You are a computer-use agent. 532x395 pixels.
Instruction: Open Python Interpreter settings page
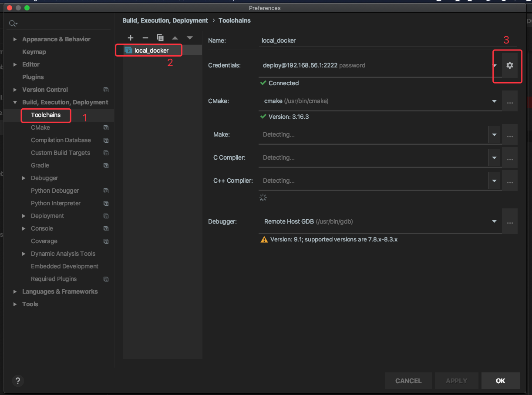pos(56,203)
